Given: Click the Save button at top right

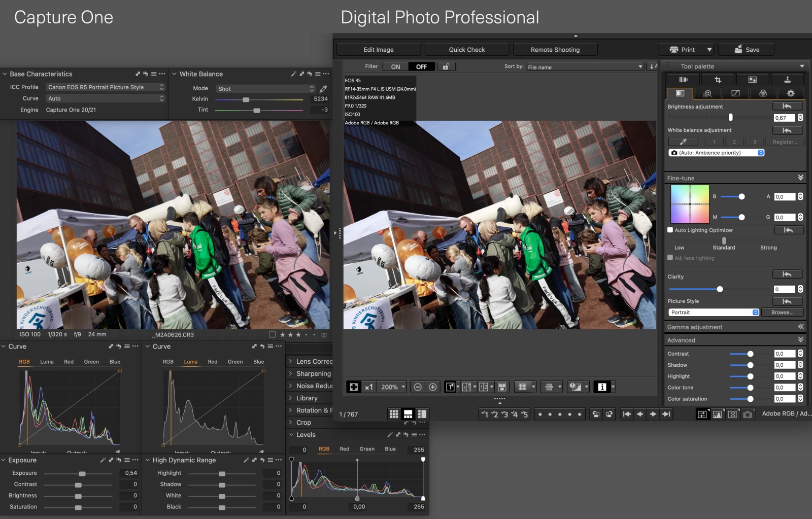Looking at the screenshot, I should click(x=746, y=49).
